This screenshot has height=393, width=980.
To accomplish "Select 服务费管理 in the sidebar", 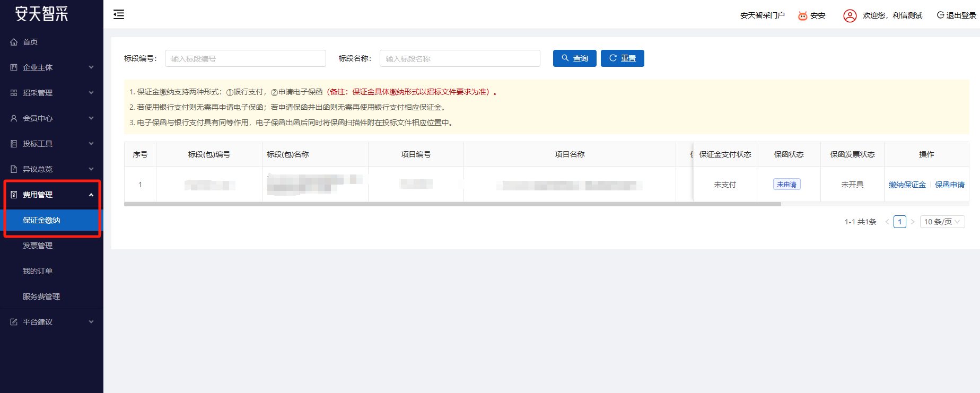I will click(x=41, y=296).
